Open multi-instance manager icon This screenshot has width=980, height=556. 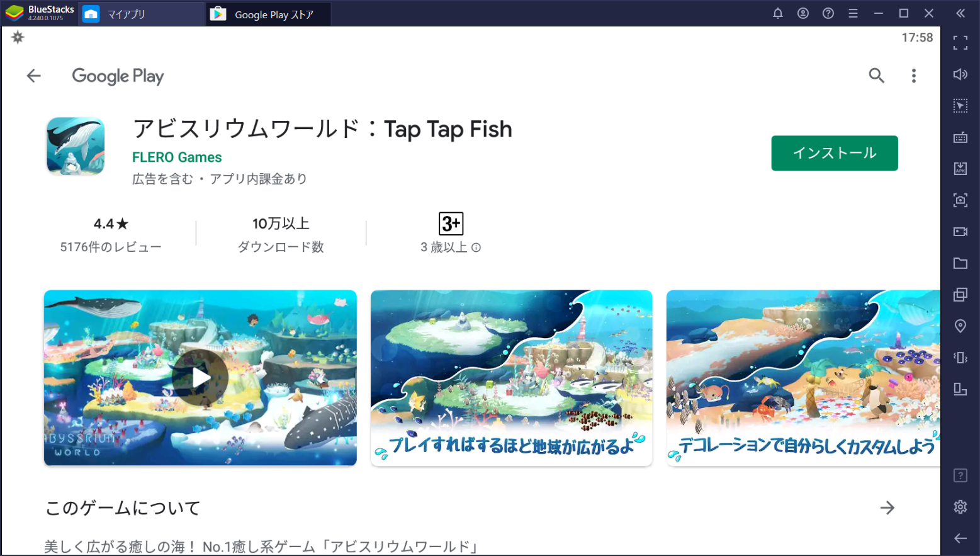click(x=960, y=295)
